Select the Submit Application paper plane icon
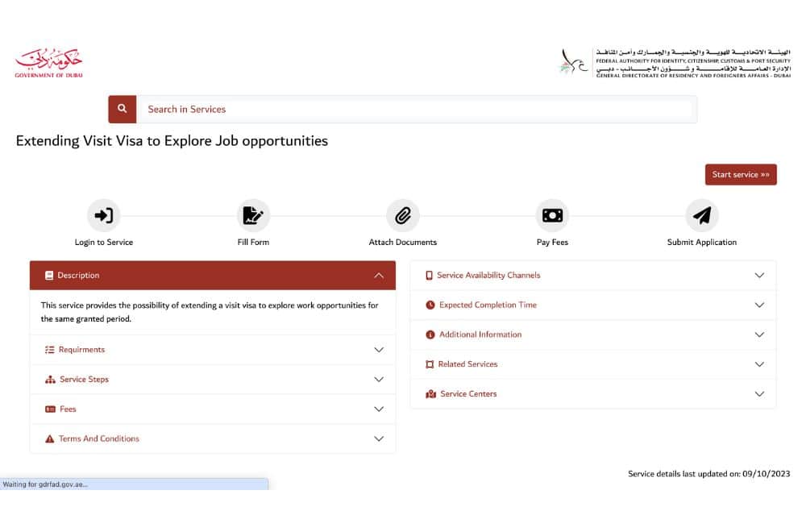806x532 pixels. 702,214
